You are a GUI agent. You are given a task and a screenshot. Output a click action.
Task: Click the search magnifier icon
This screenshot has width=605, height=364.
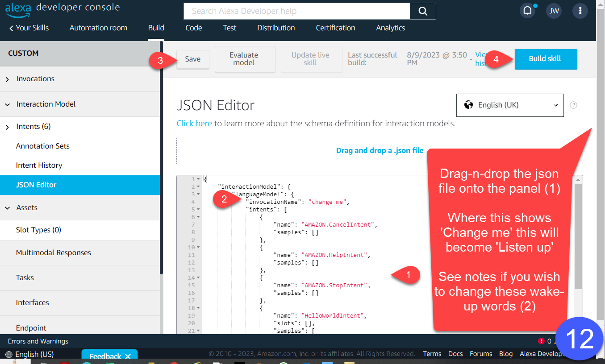click(x=422, y=11)
